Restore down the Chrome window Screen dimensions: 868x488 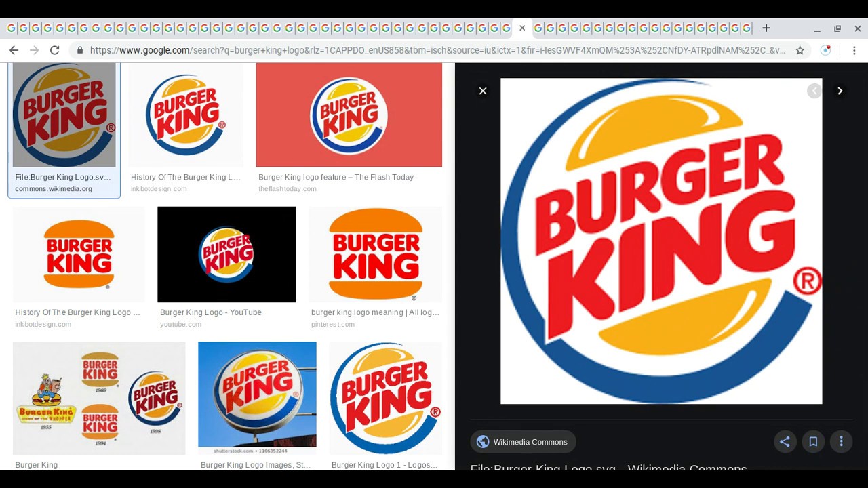point(837,28)
